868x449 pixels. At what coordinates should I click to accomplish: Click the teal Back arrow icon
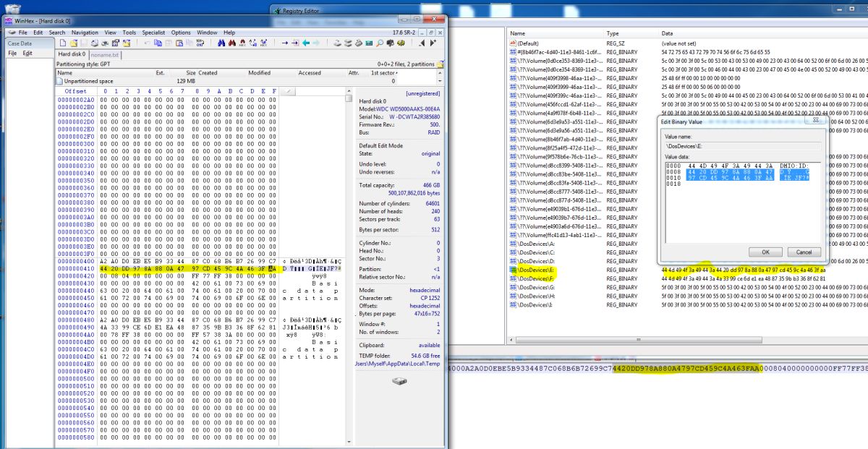tap(306, 43)
